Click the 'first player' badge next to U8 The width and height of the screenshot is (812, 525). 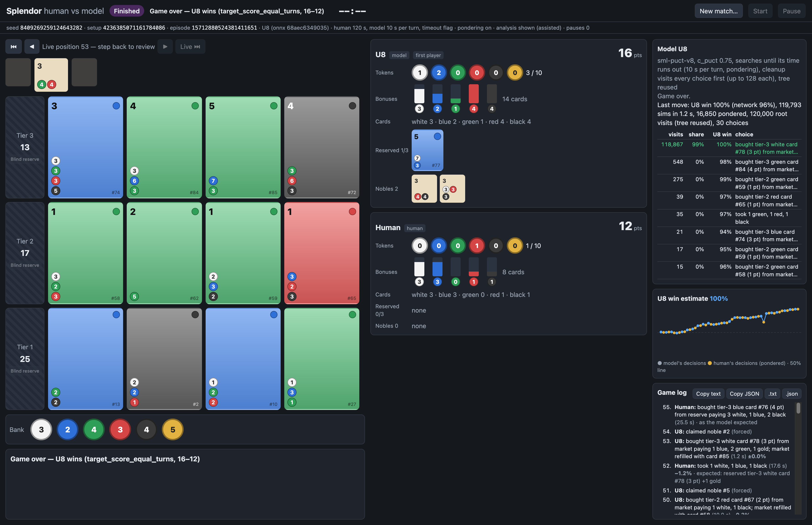[428, 55]
